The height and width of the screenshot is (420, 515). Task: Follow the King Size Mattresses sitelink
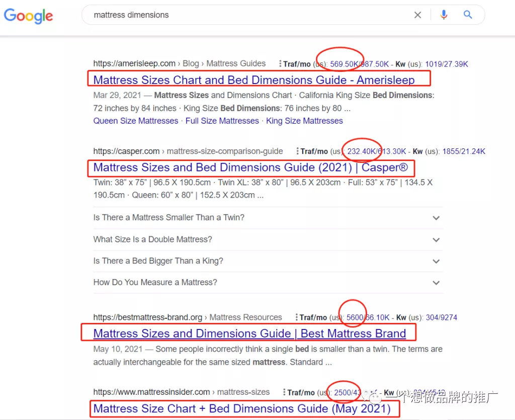point(304,121)
